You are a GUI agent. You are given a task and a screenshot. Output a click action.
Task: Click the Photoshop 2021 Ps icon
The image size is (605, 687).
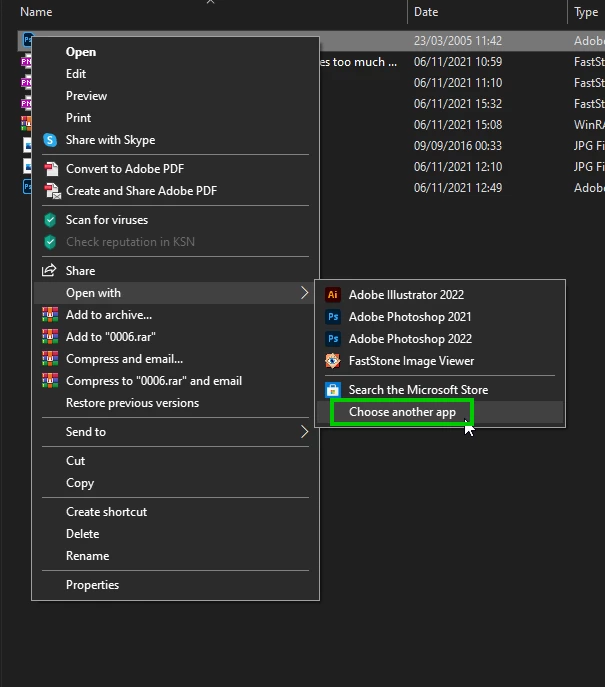(333, 316)
